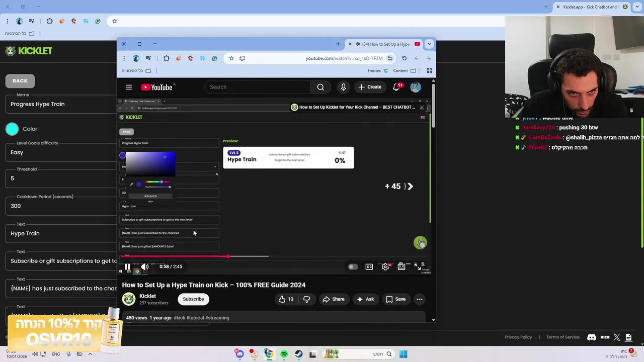
Task: Open the extensions puzzle icon in YouTube window
Action: (x=167, y=58)
